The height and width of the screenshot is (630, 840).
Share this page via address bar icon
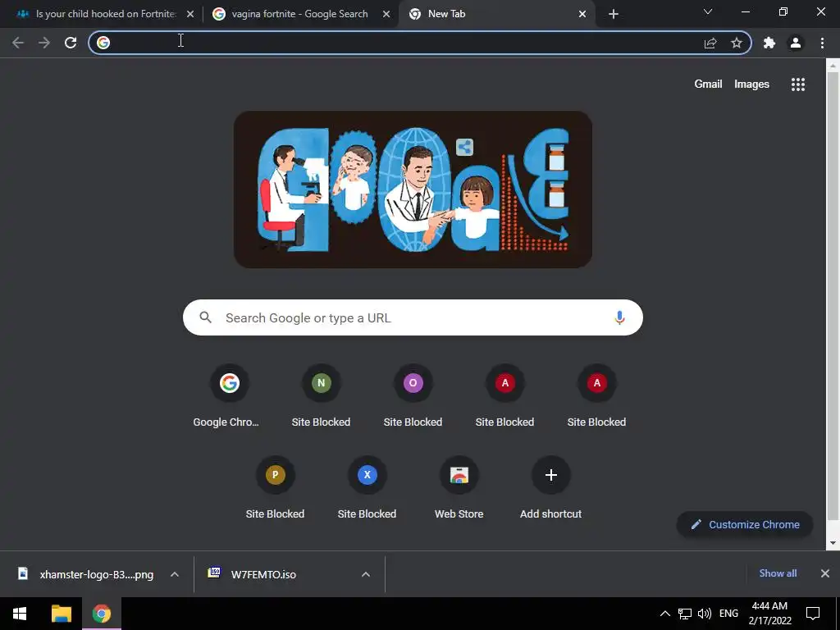click(710, 43)
